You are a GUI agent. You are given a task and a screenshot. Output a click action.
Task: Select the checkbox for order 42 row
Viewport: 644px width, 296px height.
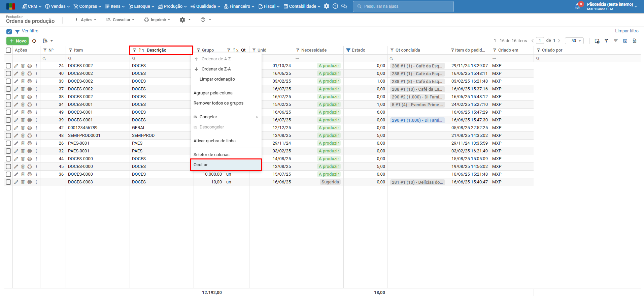click(x=8, y=128)
